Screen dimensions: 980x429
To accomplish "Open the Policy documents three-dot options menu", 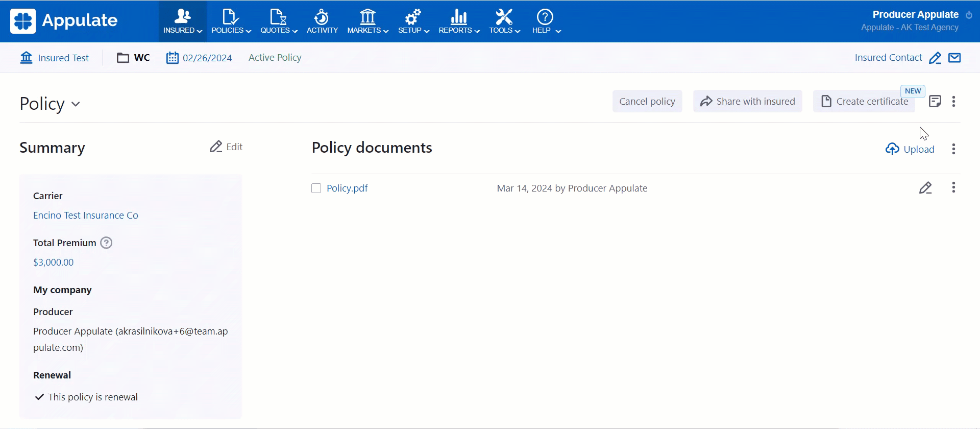I will pyautogui.click(x=953, y=149).
